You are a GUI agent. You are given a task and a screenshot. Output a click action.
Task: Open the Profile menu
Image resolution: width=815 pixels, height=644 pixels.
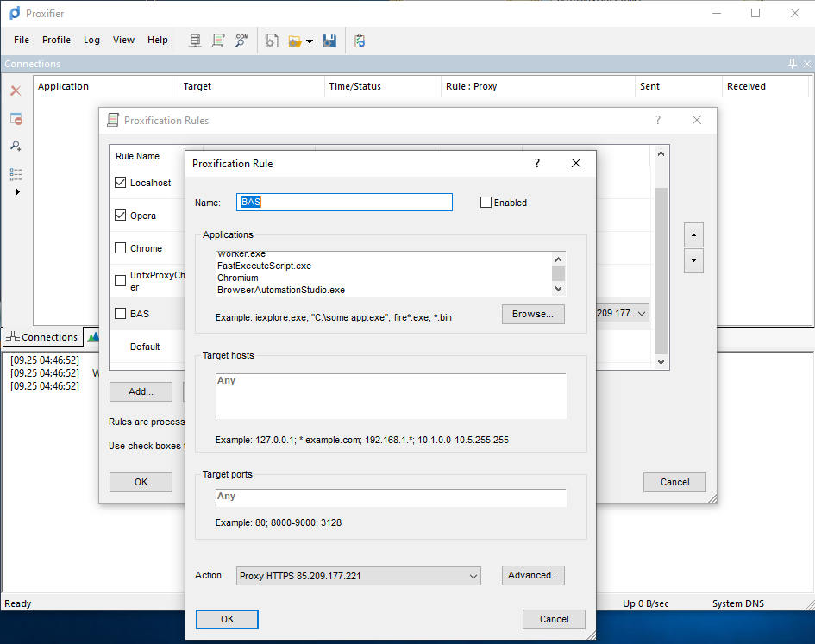[x=56, y=40]
